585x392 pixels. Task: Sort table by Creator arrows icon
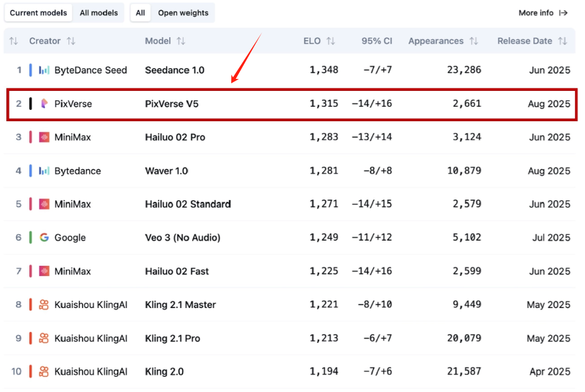71,41
